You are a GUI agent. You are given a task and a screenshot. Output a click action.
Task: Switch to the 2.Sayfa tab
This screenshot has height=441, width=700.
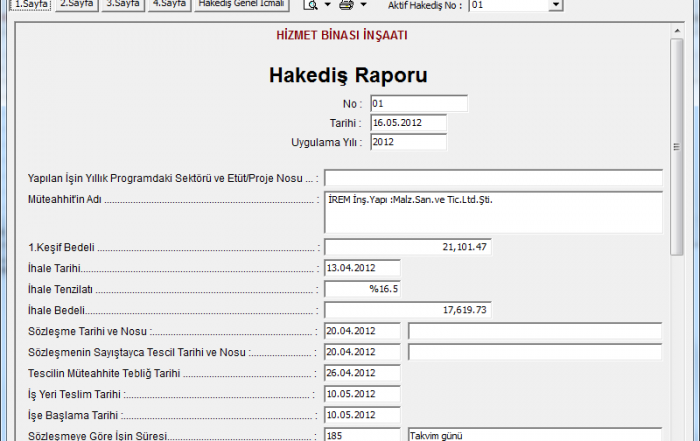(76, 4)
